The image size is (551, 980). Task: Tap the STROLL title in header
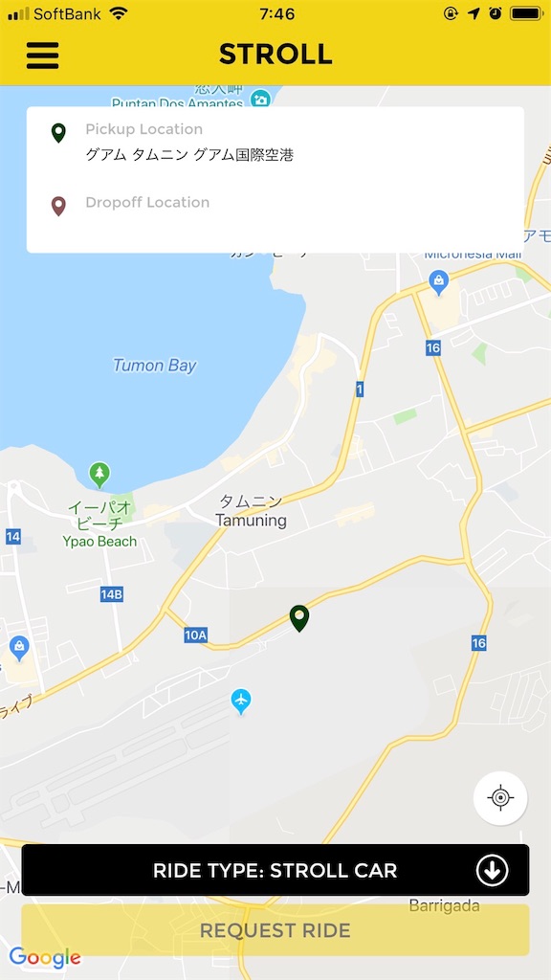point(275,55)
